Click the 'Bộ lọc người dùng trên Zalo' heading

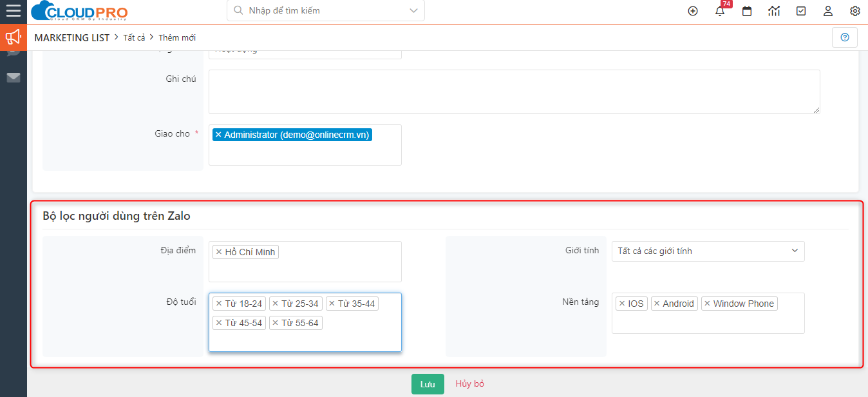click(x=117, y=216)
